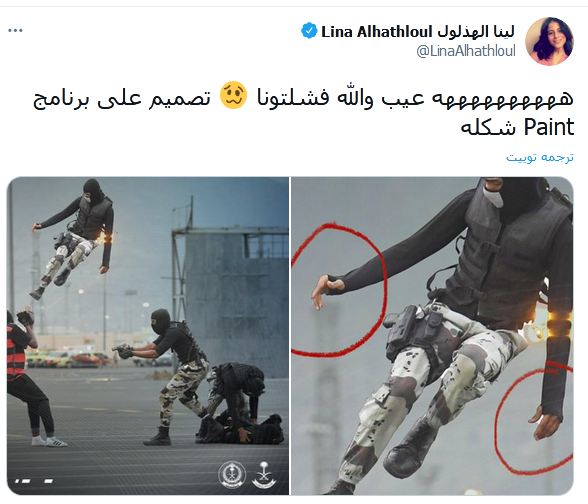Click the blue verified badge
This screenshot has height=504, width=588.
click(309, 31)
